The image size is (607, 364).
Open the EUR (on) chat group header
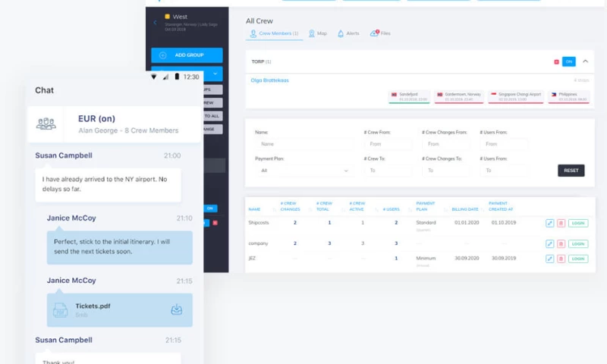(x=115, y=124)
